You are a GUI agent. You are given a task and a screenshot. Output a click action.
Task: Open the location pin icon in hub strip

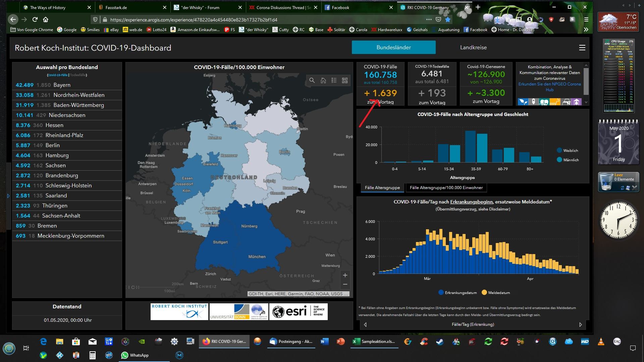click(x=533, y=102)
